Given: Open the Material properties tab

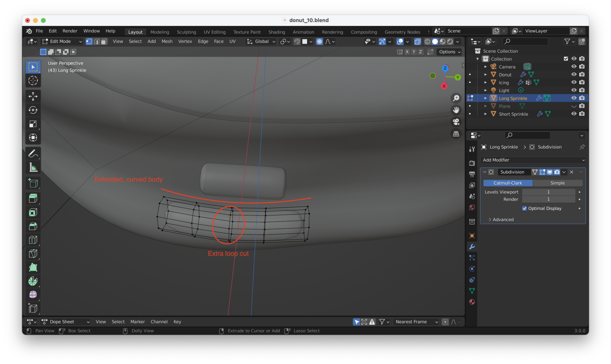Looking at the screenshot, I should [x=472, y=302].
